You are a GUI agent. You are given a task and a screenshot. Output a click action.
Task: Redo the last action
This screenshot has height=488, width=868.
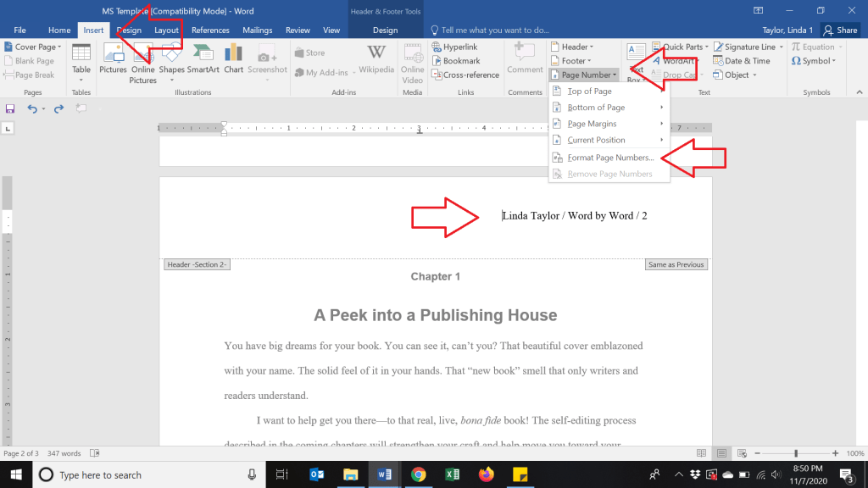tap(58, 108)
